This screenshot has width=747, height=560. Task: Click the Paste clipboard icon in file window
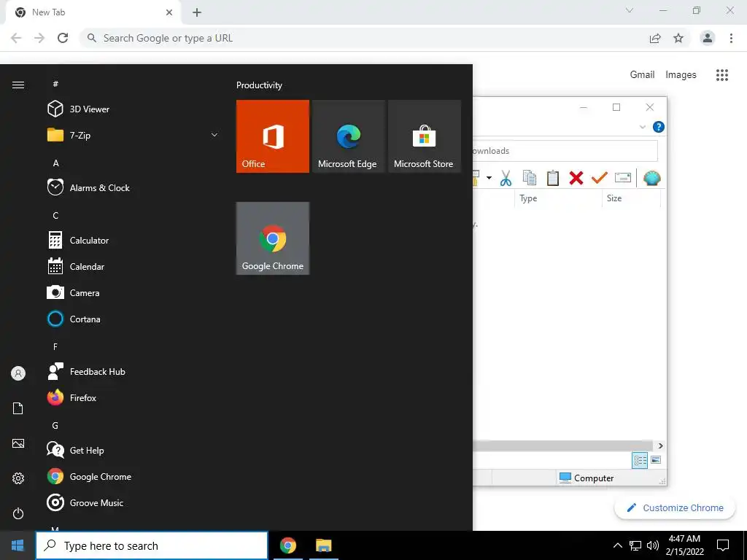tap(553, 178)
